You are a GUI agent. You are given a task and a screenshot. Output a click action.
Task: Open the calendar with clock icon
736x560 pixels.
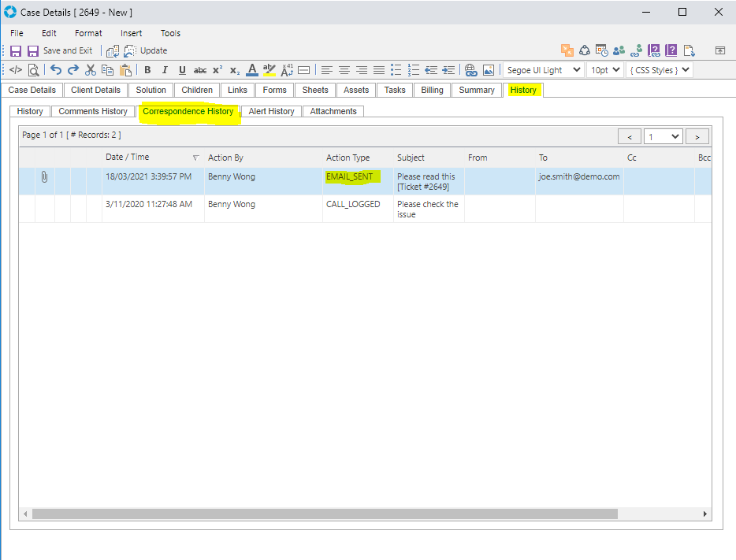click(602, 50)
